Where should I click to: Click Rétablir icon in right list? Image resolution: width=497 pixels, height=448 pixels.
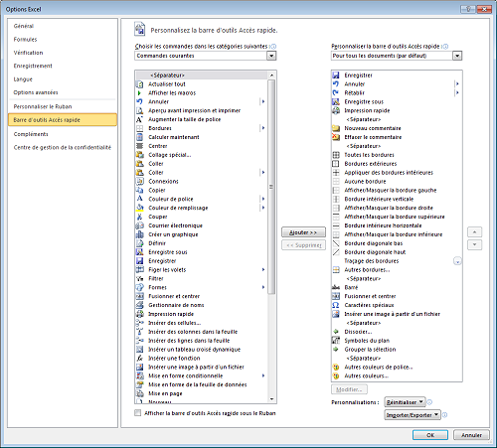click(x=336, y=93)
